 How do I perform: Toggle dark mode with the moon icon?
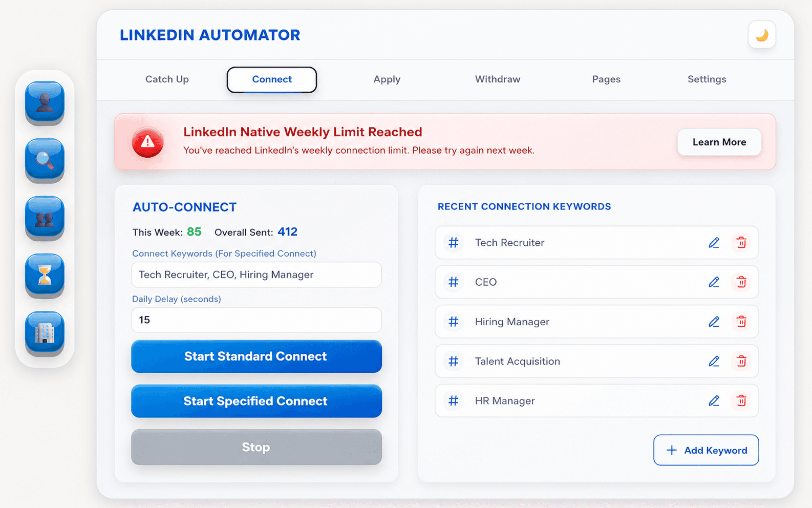click(762, 35)
